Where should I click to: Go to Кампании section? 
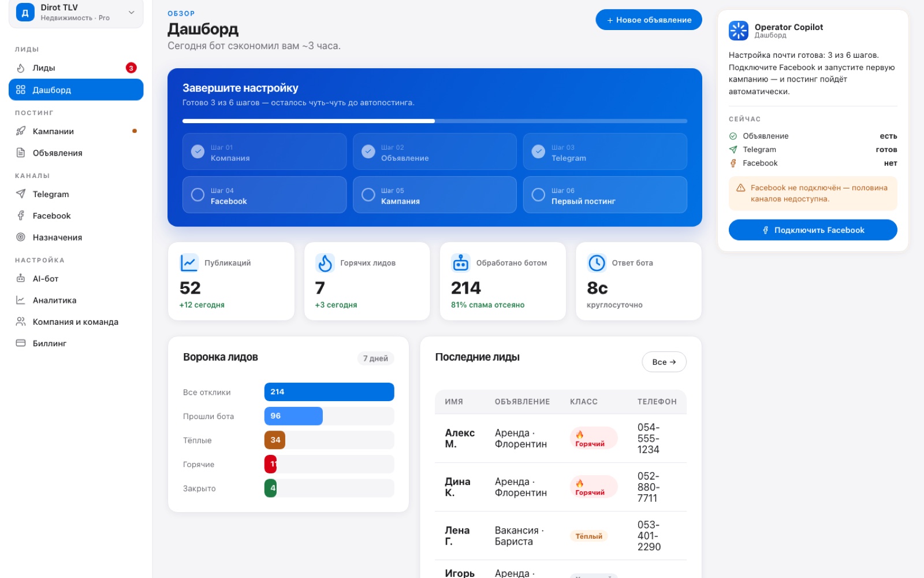(x=76, y=131)
